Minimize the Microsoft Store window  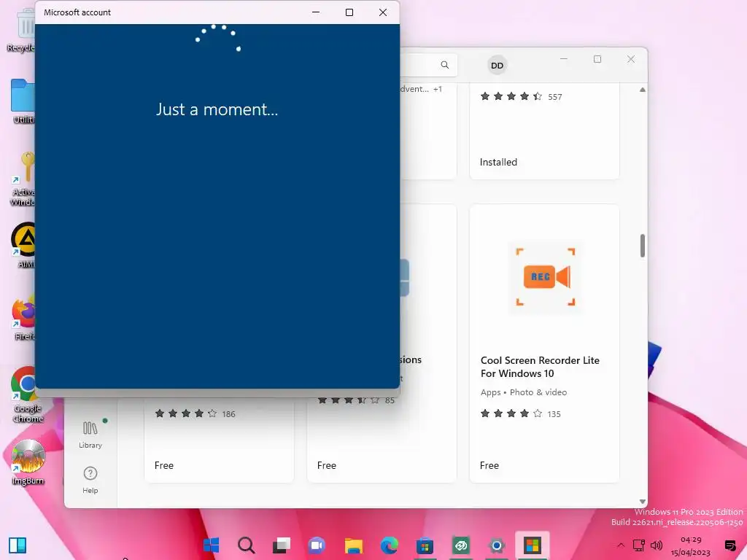(x=564, y=59)
